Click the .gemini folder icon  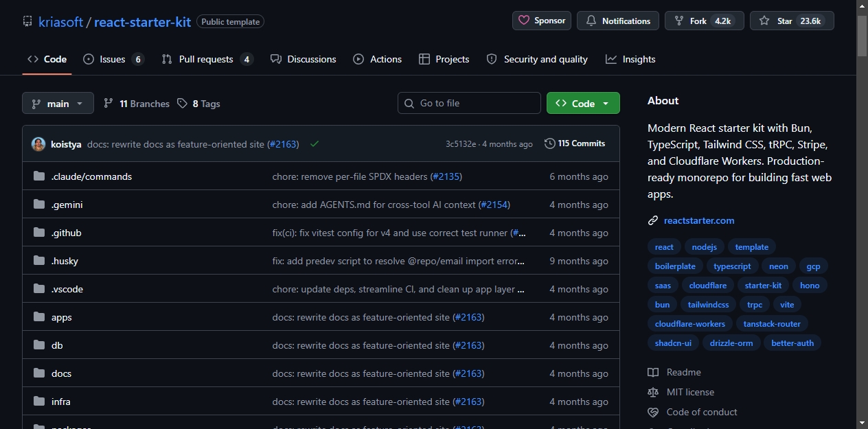coord(39,205)
